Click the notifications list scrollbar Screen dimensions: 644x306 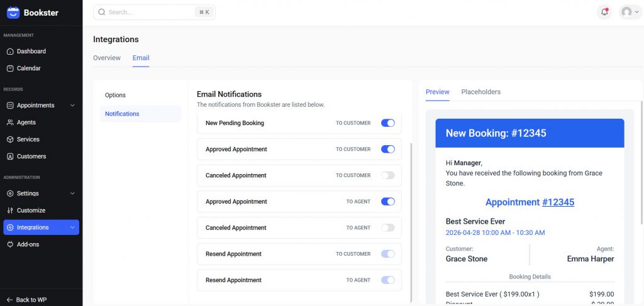click(411, 222)
